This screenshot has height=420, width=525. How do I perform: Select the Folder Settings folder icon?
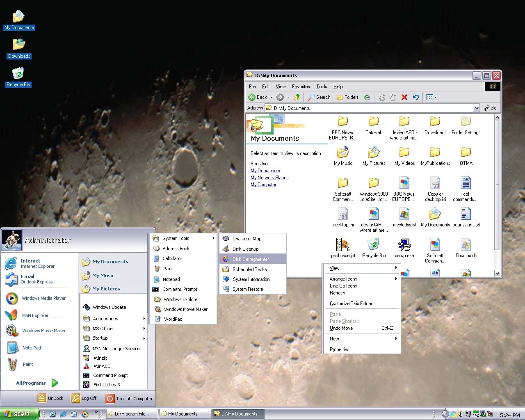click(466, 121)
